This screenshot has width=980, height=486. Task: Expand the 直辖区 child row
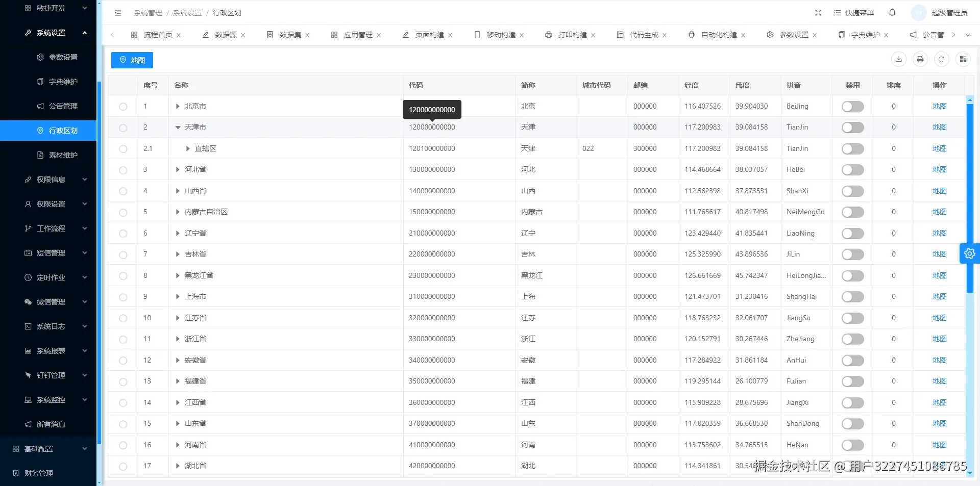tap(188, 148)
